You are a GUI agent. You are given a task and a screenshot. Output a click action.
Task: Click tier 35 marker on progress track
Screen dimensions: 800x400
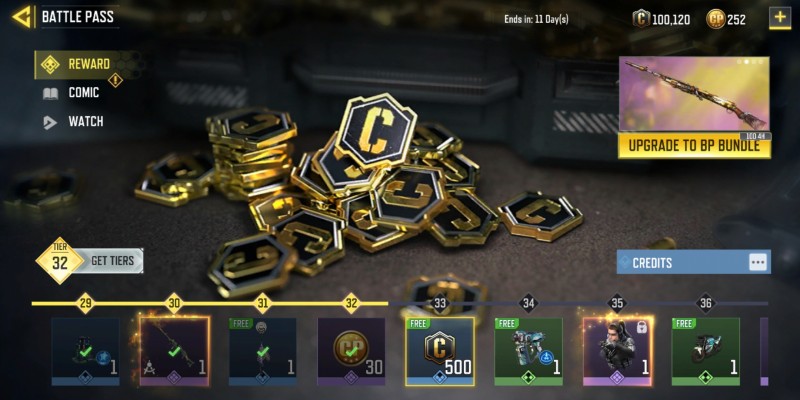pyautogui.click(x=617, y=303)
